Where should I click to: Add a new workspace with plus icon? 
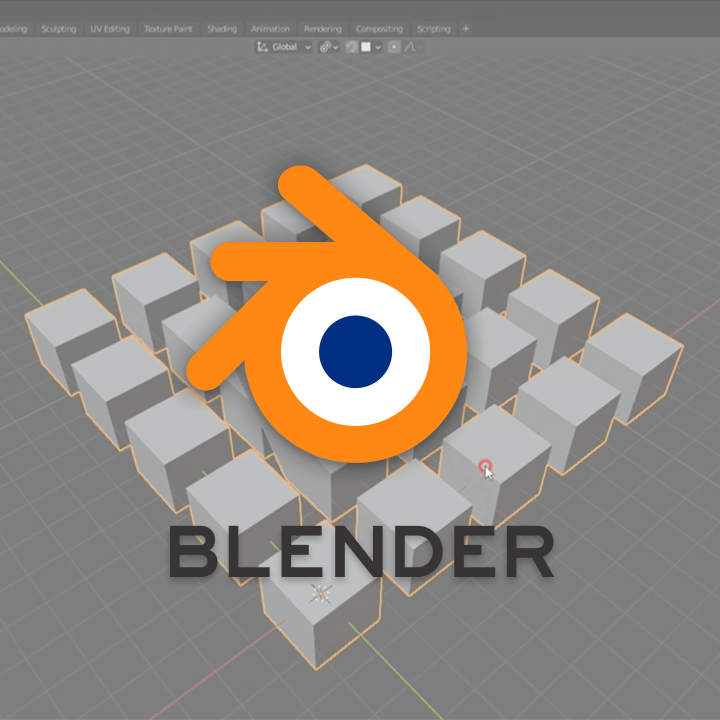click(466, 28)
